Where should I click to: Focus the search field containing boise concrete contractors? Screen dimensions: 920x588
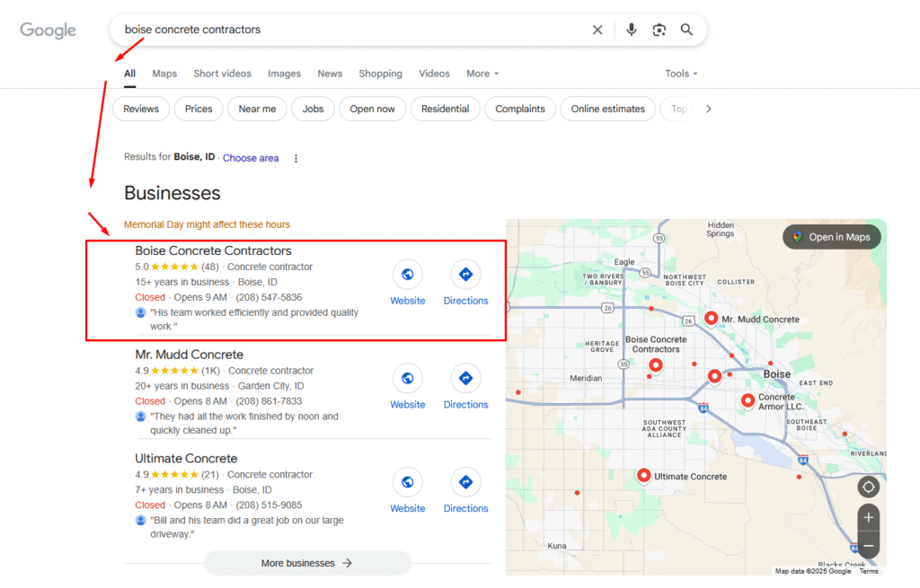[x=352, y=30]
